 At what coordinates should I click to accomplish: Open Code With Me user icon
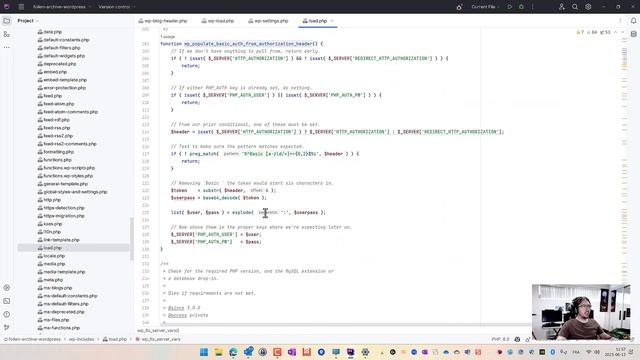pos(562,7)
